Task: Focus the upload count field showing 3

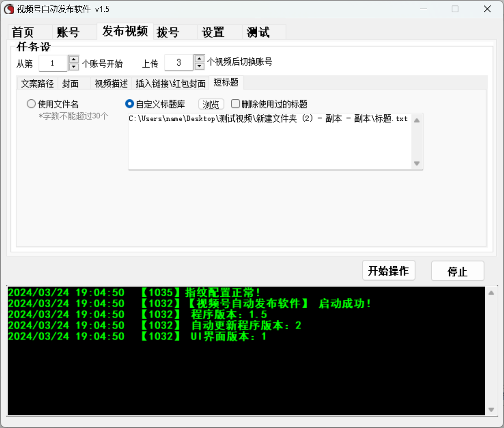Action: (x=179, y=62)
